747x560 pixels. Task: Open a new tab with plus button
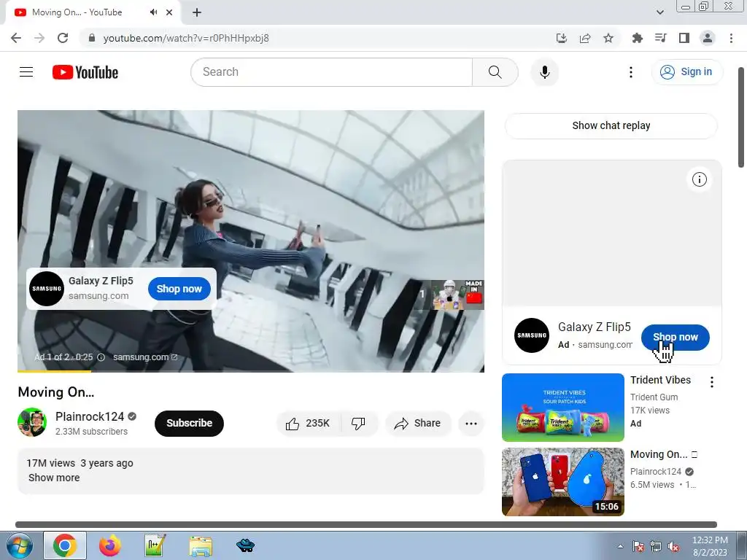pyautogui.click(x=197, y=12)
